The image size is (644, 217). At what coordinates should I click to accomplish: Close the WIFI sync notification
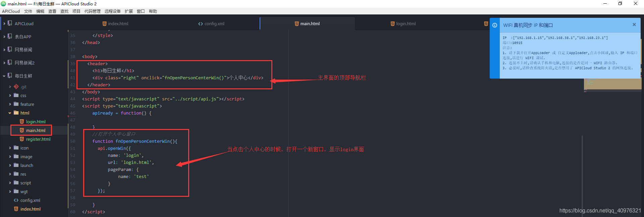point(634,25)
